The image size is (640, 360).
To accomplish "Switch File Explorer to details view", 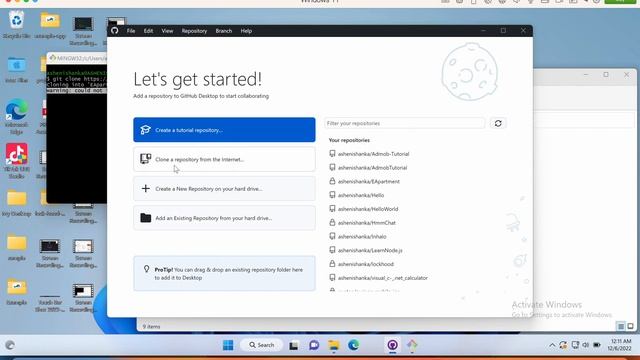I will (620, 326).
